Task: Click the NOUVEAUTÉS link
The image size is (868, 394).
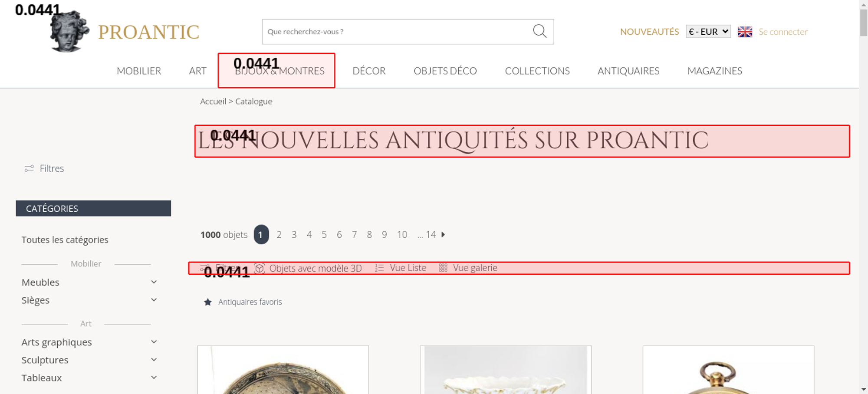Action: tap(649, 32)
